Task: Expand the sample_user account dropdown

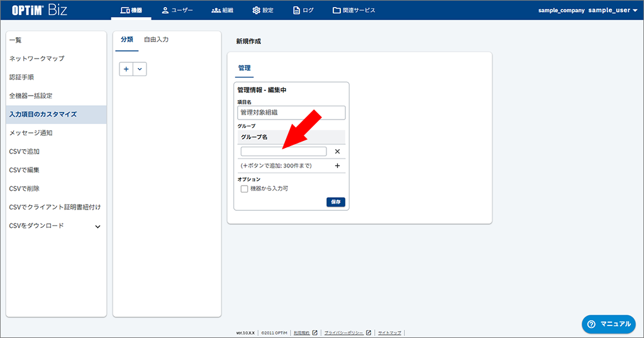Action: coord(613,10)
